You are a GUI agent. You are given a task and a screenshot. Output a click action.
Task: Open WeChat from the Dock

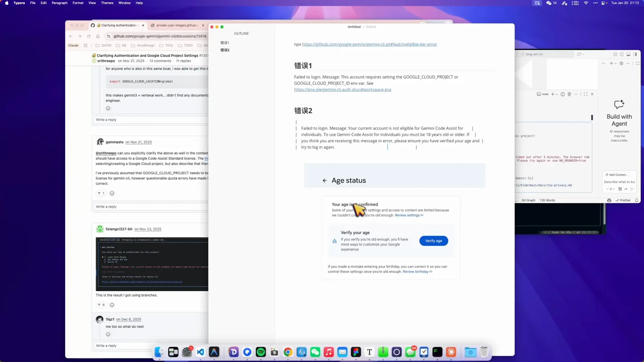tap(315, 352)
